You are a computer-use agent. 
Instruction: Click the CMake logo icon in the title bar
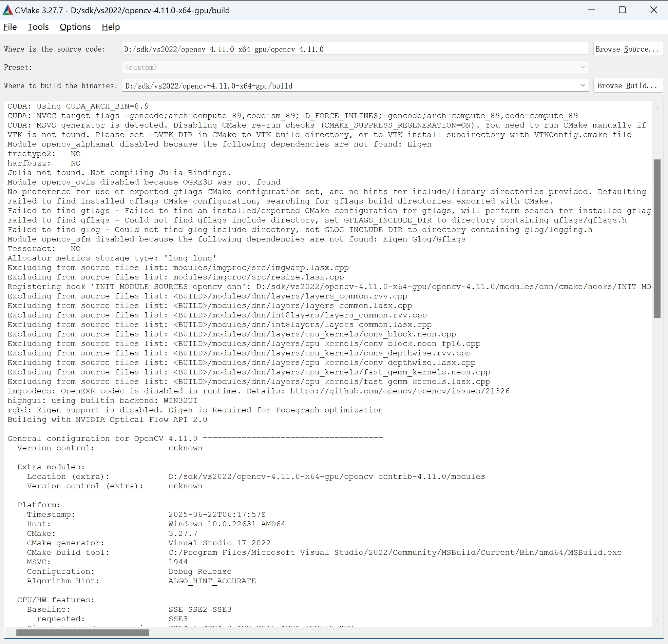click(7, 10)
